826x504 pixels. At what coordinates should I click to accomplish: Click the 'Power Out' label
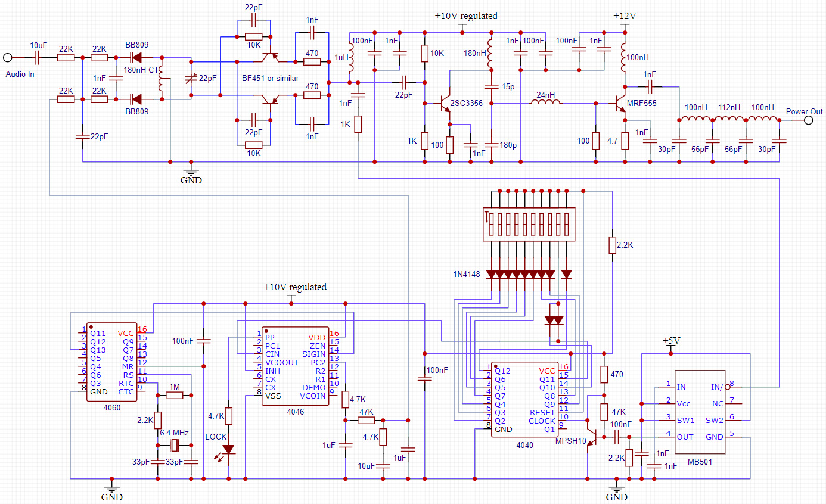(x=804, y=111)
